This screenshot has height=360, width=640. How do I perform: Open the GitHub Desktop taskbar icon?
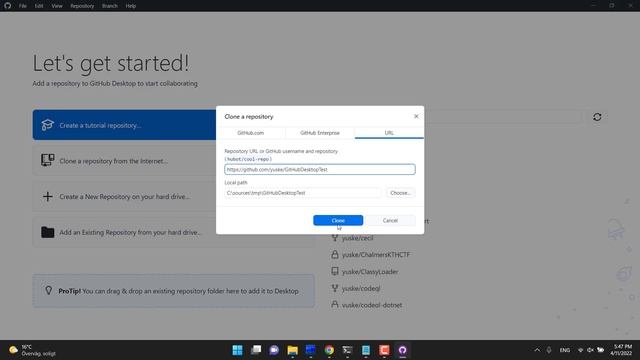coord(402,350)
